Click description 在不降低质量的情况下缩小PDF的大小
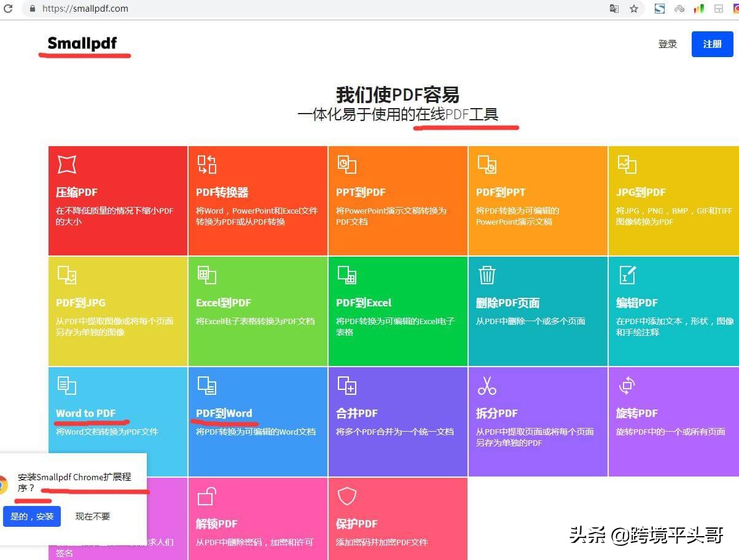The image size is (739, 560). (x=115, y=216)
